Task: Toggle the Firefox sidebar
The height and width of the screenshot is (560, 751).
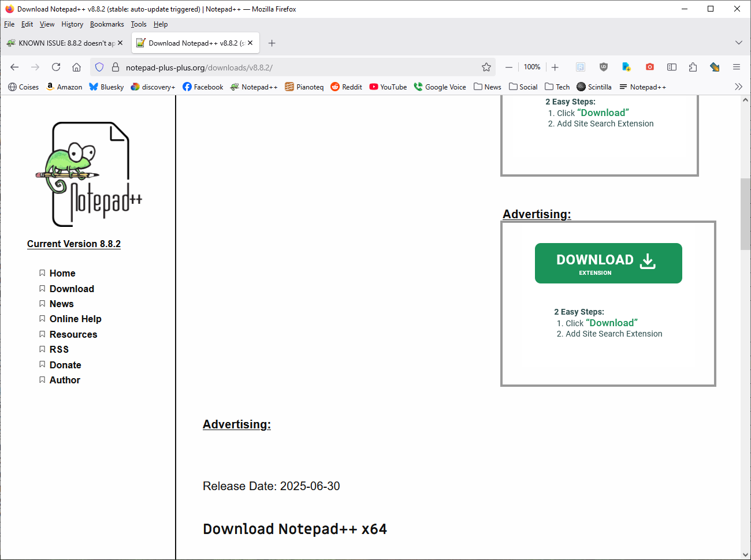Action: tap(672, 67)
